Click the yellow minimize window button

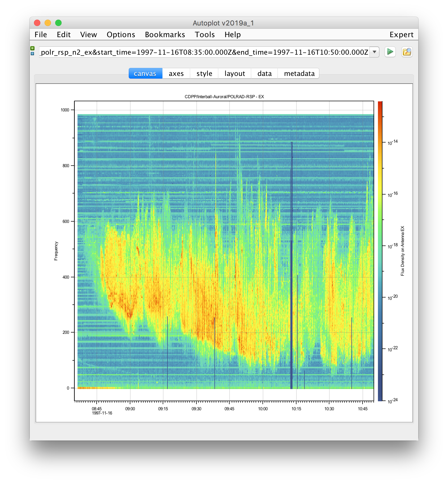point(48,23)
